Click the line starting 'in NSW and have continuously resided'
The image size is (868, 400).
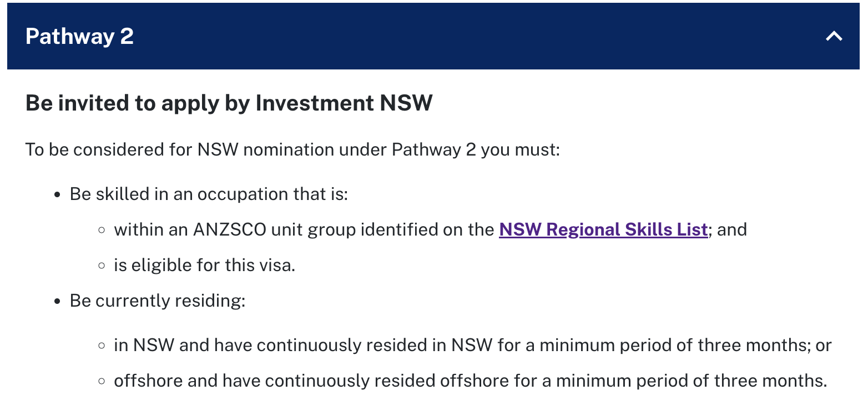[472, 345]
